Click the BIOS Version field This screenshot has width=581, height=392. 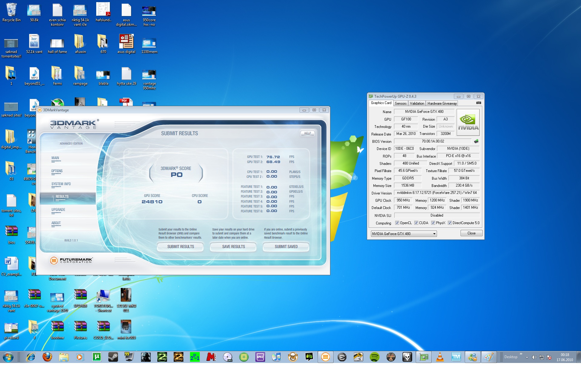[x=433, y=141]
